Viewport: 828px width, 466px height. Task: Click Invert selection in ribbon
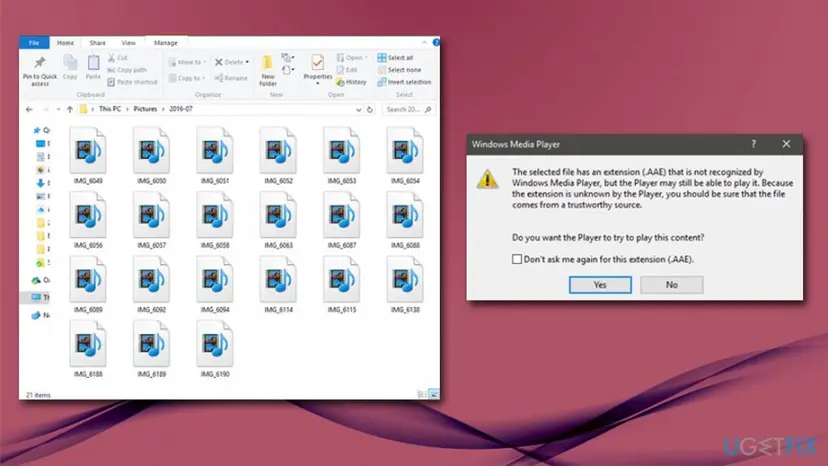click(x=404, y=82)
